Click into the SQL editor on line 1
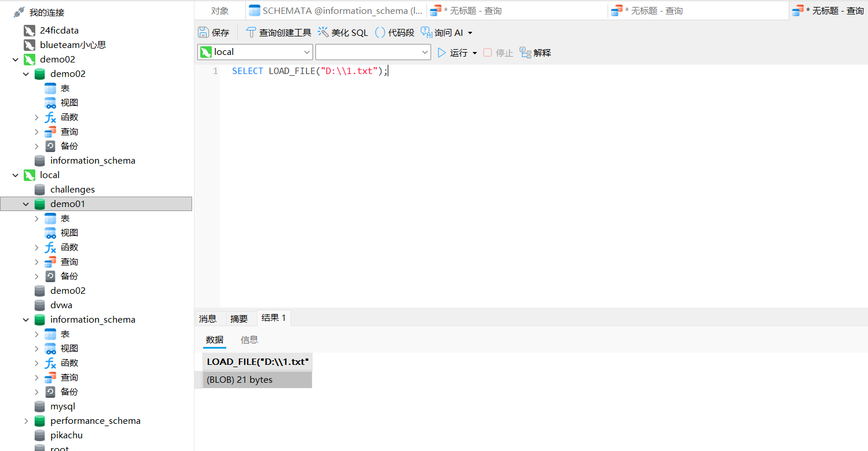This screenshot has height=451, width=868. coord(310,71)
